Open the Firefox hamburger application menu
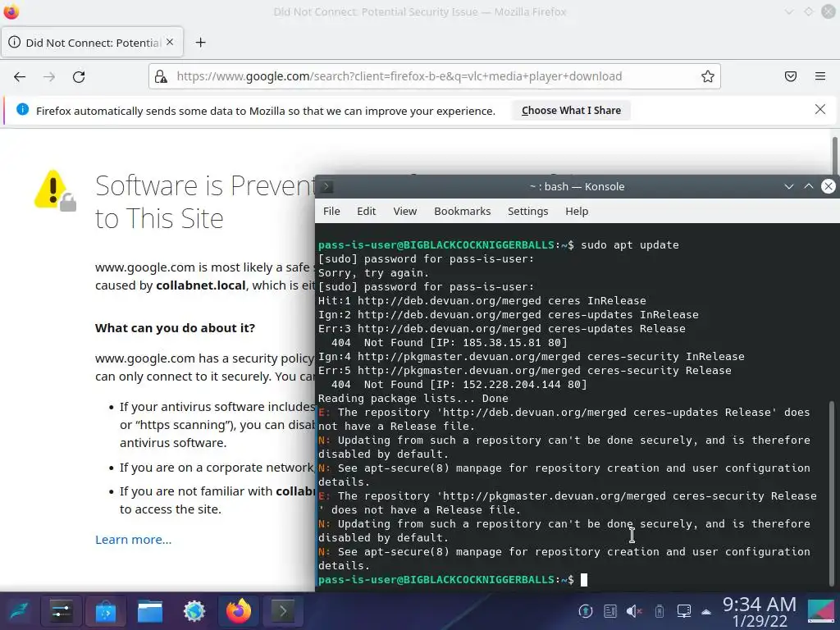This screenshot has height=630, width=840. 820,76
